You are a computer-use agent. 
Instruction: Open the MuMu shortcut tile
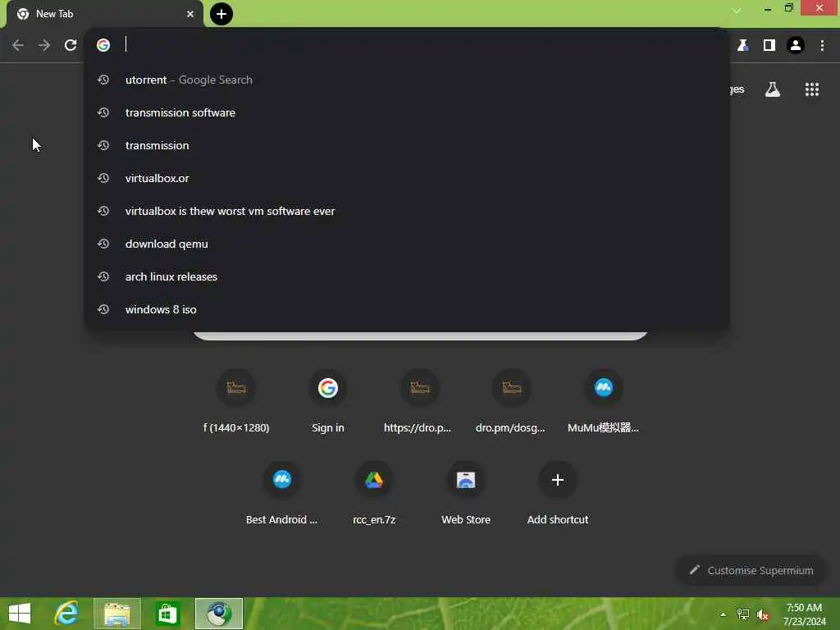(x=603, y=400)
